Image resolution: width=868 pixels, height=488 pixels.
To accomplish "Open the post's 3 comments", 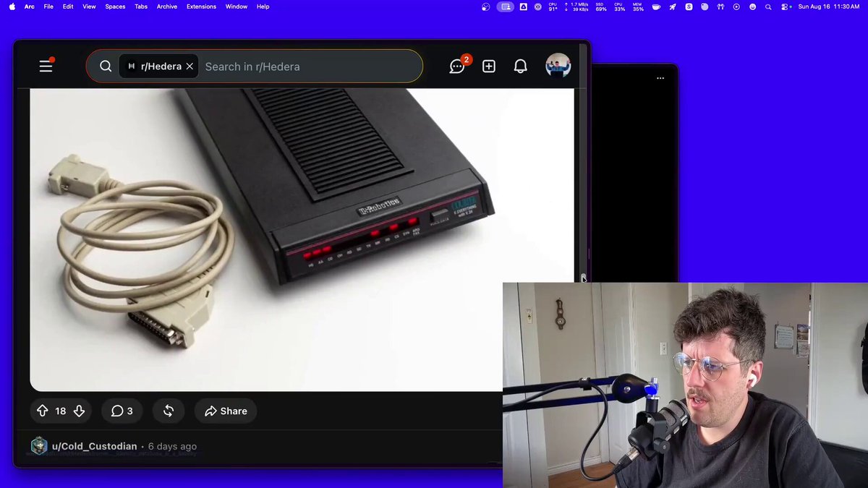I will click(x=122, y=411).
